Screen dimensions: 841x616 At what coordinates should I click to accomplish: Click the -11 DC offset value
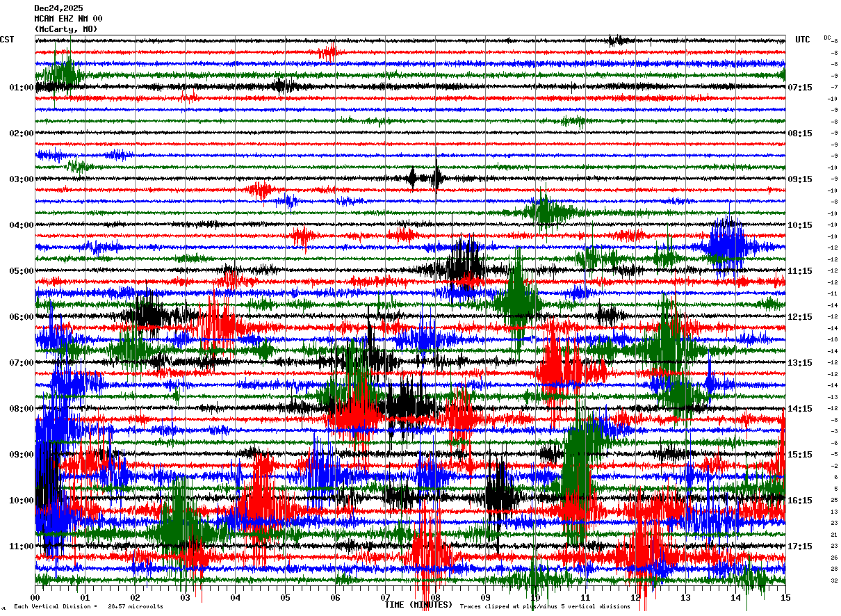pyautogui.click(x=833, y=293)
